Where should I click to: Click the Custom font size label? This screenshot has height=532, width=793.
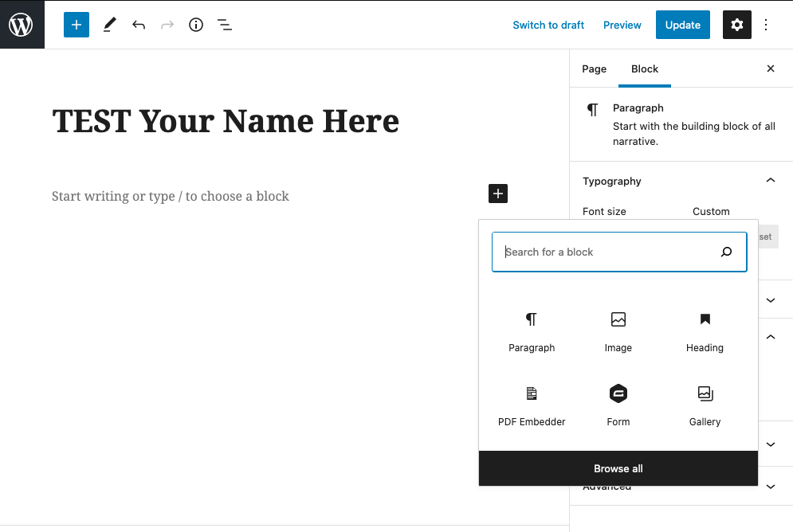[711, 211]
